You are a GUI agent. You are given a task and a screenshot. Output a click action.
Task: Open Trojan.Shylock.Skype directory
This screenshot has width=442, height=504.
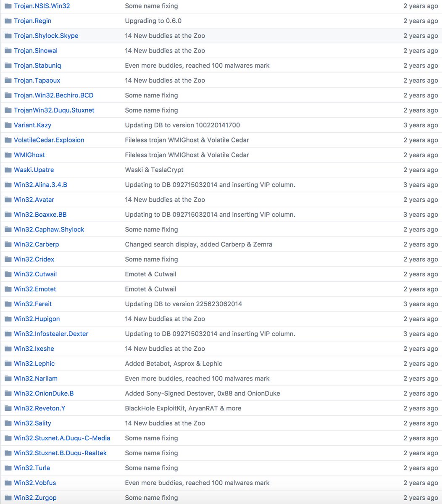[46, 36]
